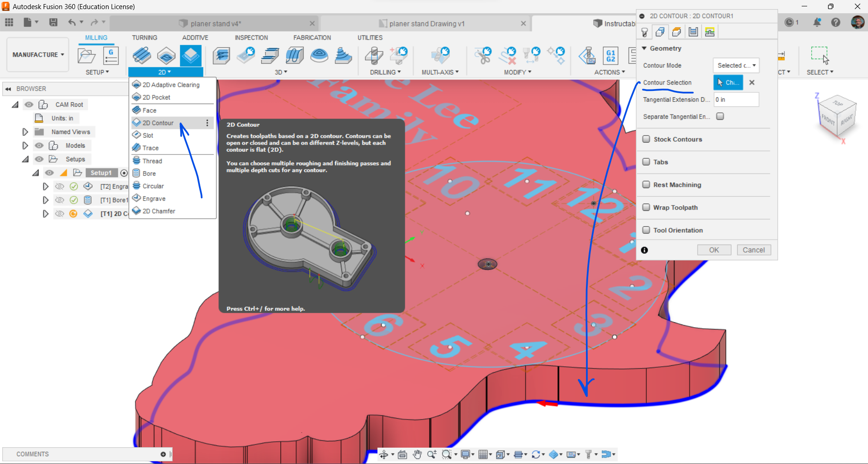Toggle visibility eye of Models
Viewport: 868px width, 464px height.
(39, 145)
